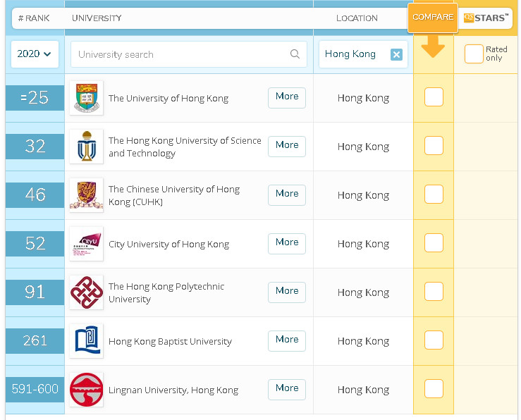Click the Lingnan University red logo
The height and width of the screenshot is (420, 521).
point(87,390)
